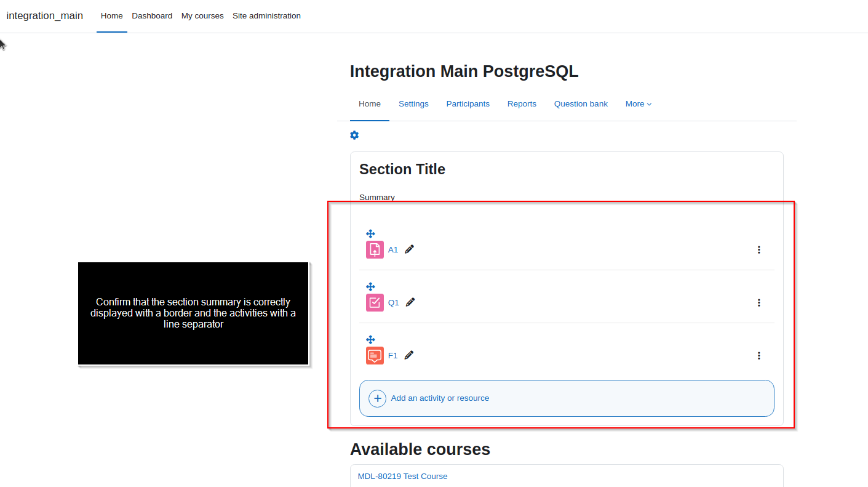The height and width of the screenshot is (487, 868).
Task: Click the plus circle icon to add activity
Action: pyautogui.click(x=377, y=398)
